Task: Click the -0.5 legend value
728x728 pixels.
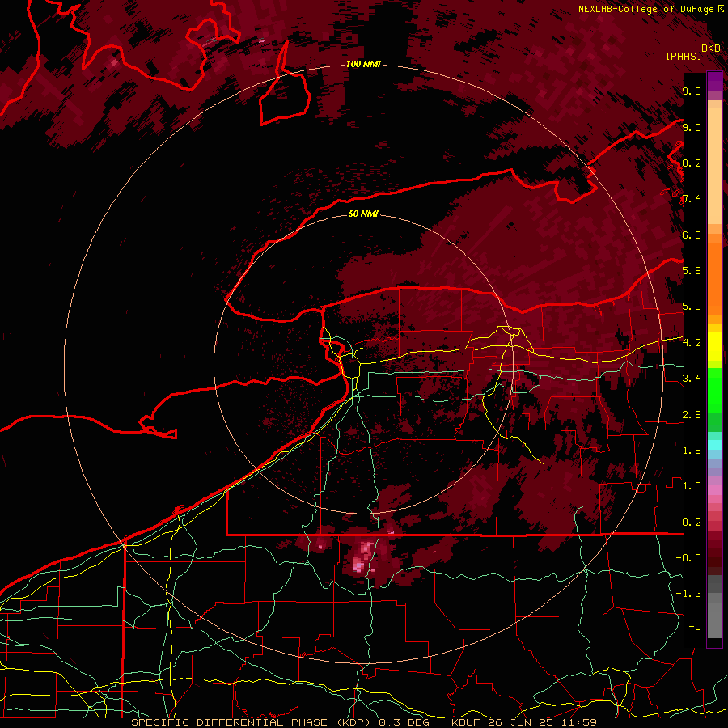Action: pyautogui.click(x=688, y=557)
